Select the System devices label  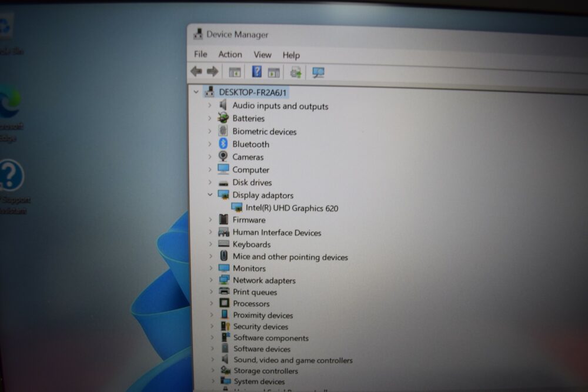(259, 381)
